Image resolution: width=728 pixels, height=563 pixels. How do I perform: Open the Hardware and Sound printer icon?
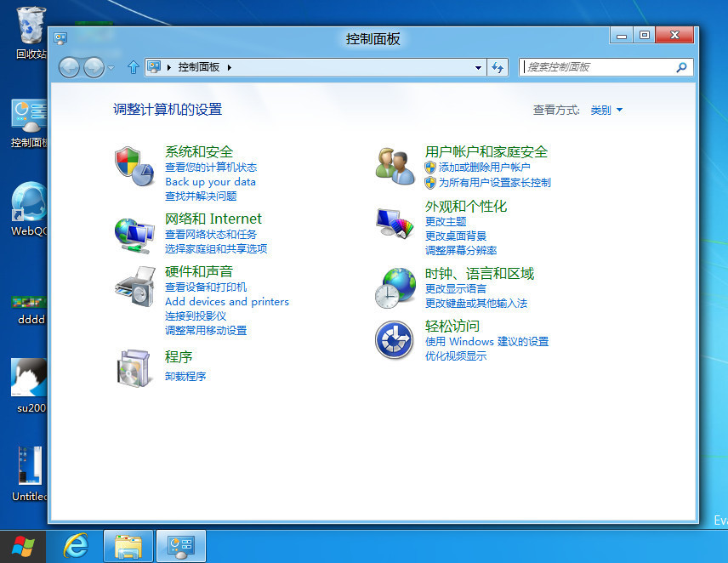point(134,287)
